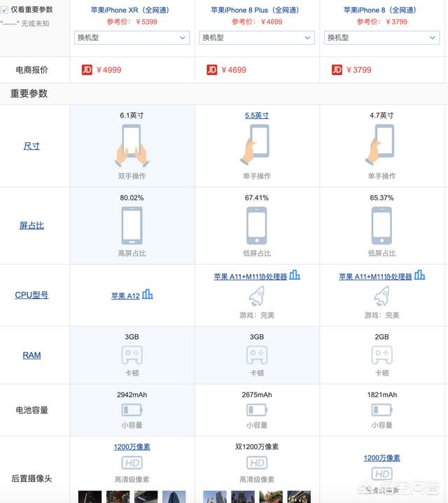The height and width of the screenshot is (503, 448).
Task: Open the 尺寸 parameter link
Action: click(31, 146)
